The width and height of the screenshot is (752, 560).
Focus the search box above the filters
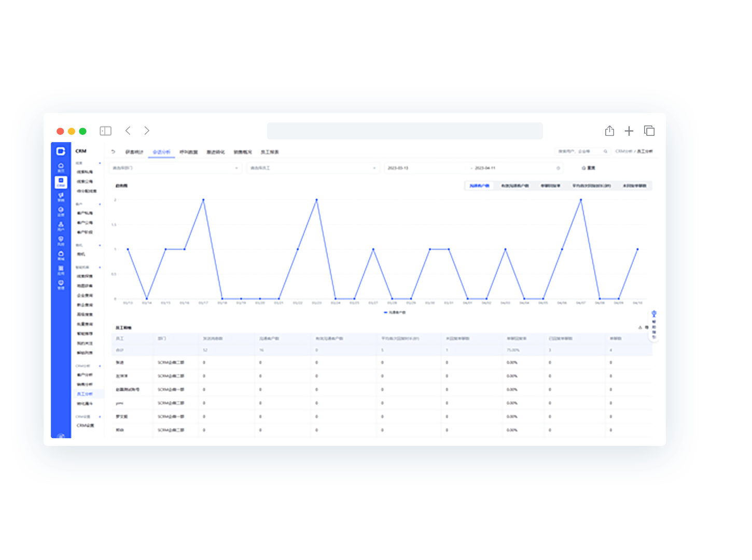tap(583, 151)
